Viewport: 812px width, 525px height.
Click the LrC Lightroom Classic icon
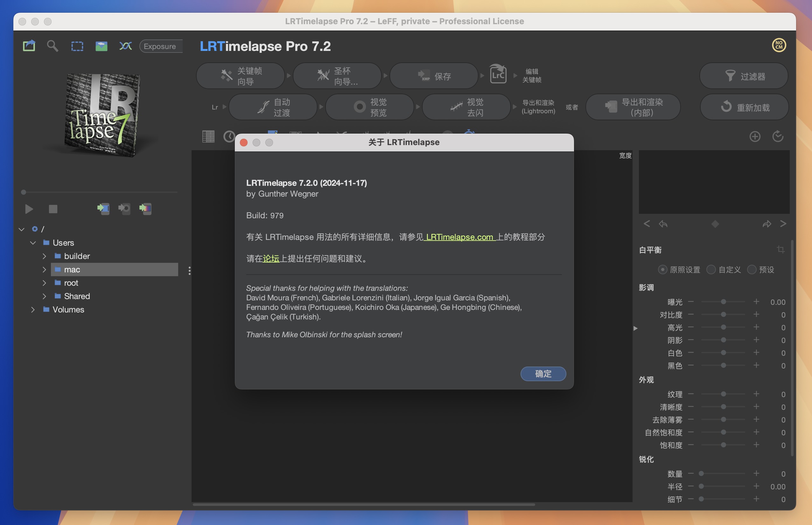pos(498,73)
